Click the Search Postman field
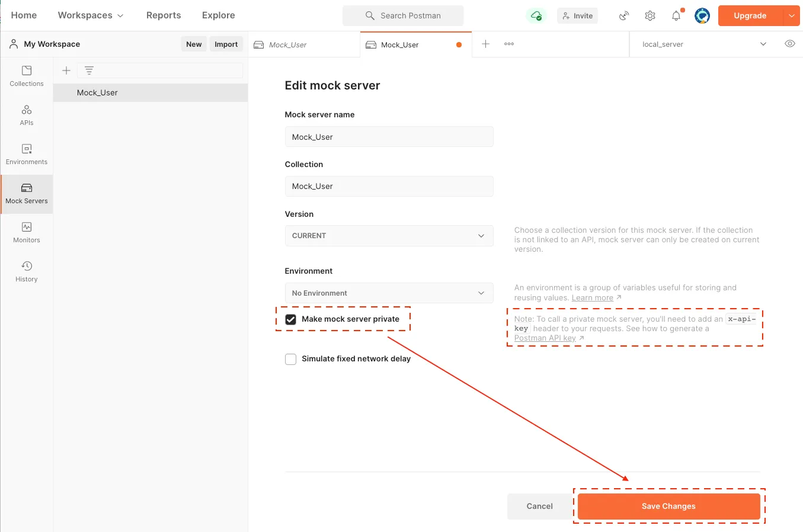The height and width of the screenshot is (532, 803). (403, 16)
